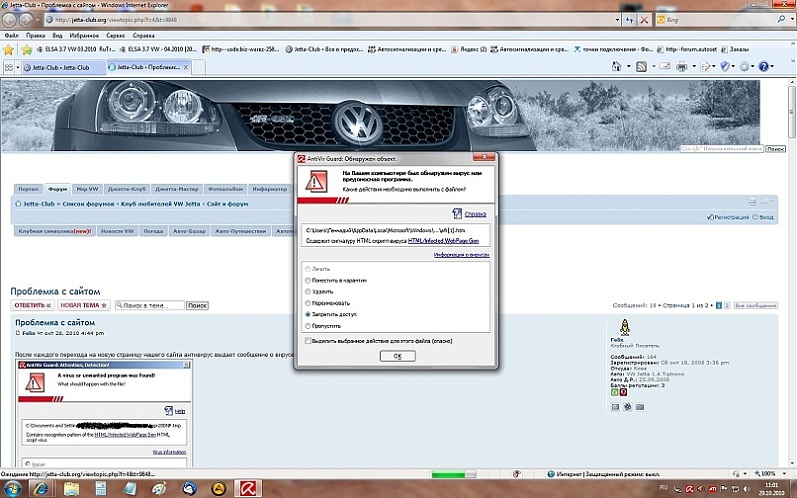Click the HTML/Infected.WebPage.Gen virus link
This screenshot has width=797, height=498.
click(x=443, y=241)
